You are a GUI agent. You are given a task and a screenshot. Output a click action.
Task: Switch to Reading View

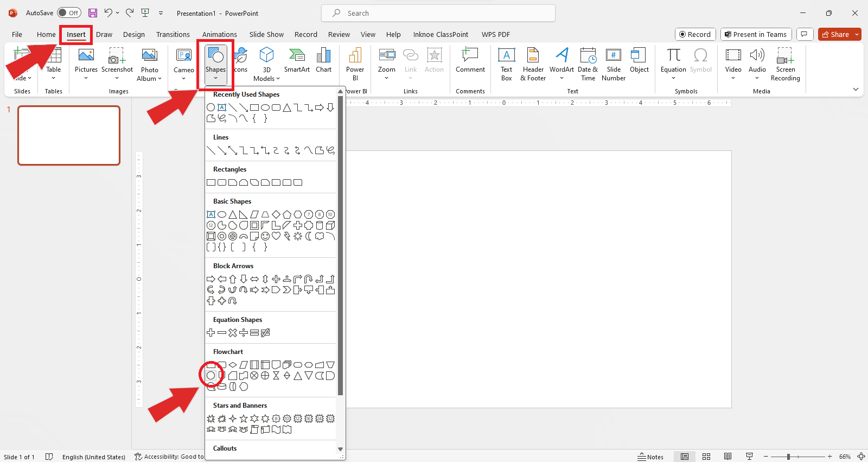coord(727,457)
